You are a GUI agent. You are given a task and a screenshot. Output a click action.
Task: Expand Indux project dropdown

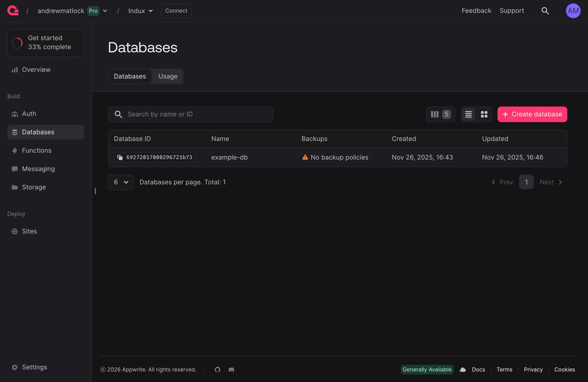150,11
